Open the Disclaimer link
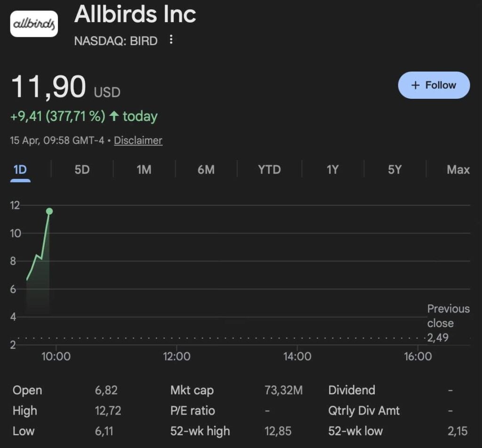 [138, 140]
